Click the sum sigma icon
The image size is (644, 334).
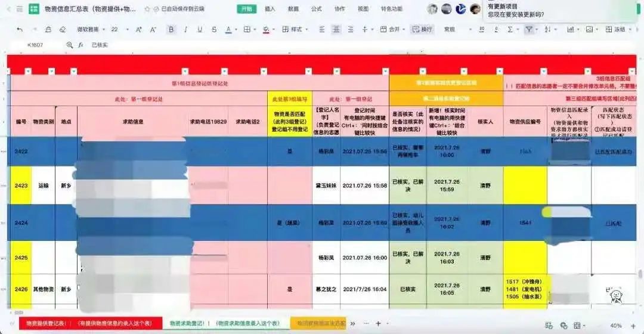[x=510, y=30]
